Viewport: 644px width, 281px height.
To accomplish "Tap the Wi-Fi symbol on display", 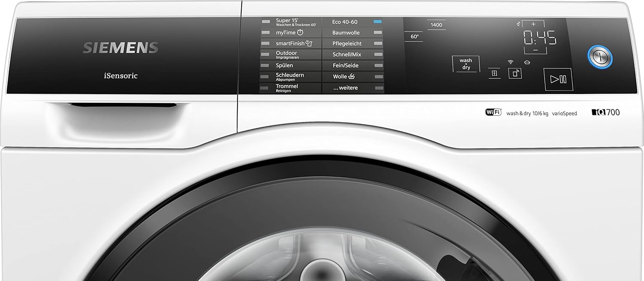I will click(x=510, y=62).
